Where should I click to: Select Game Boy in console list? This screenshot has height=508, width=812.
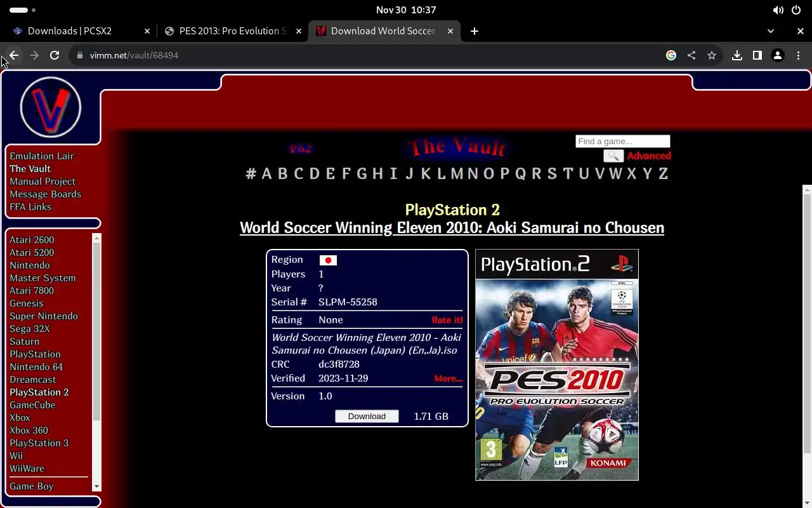[32, 486]
